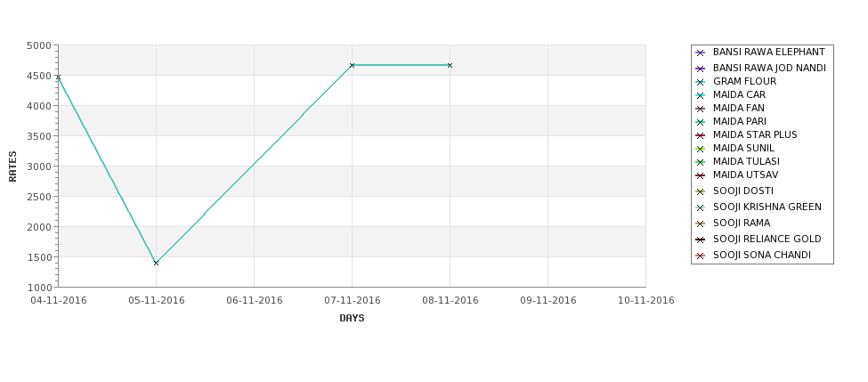Click the DAYS axis title
This screenshot has height=382, width=868.
pos(352,318)
